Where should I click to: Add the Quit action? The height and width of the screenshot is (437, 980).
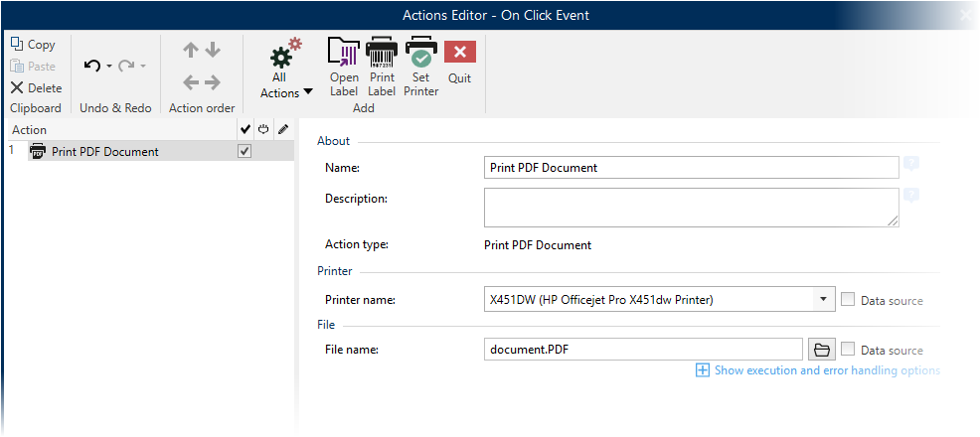point(459,62)
